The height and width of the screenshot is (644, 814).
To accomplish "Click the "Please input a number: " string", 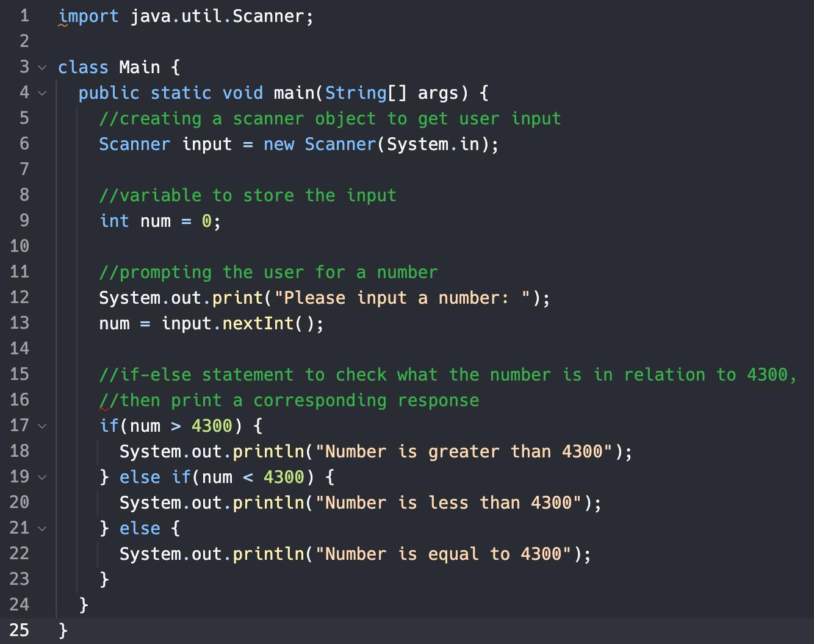I will point(402,298).
